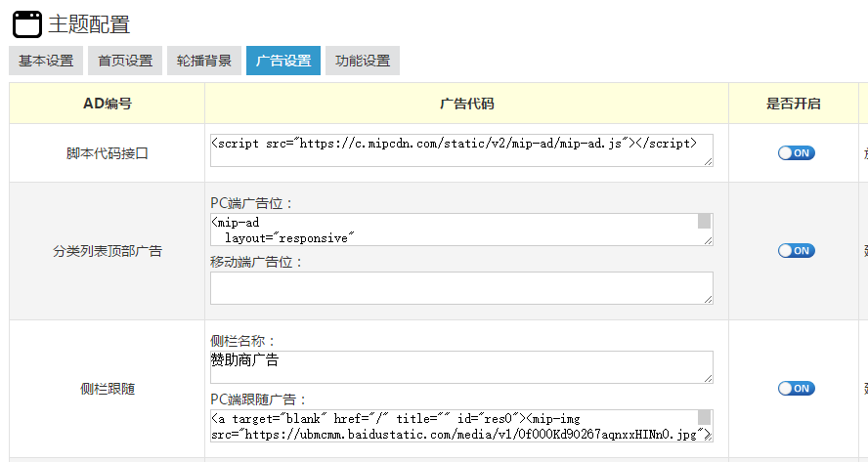Click the theme config window icon
The width and height of the screenshot is (868, 462).
click(26, 23)
